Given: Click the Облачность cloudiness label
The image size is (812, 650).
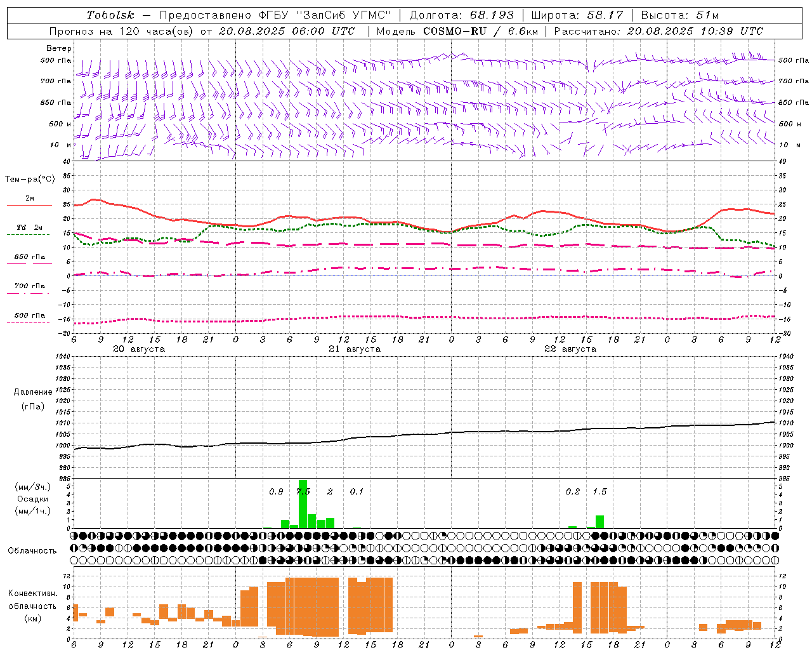Looking at the screenshot, I should 32,551.
